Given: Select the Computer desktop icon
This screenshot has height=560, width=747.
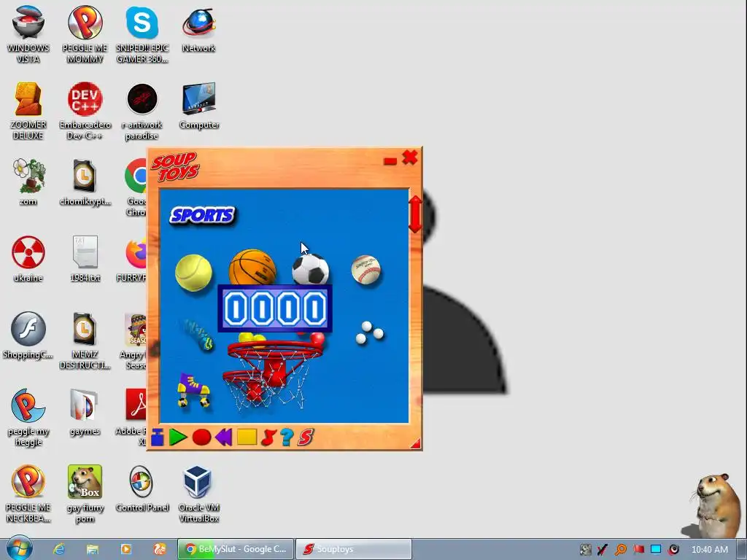Looking at the screenshot, I should point(199,106).
